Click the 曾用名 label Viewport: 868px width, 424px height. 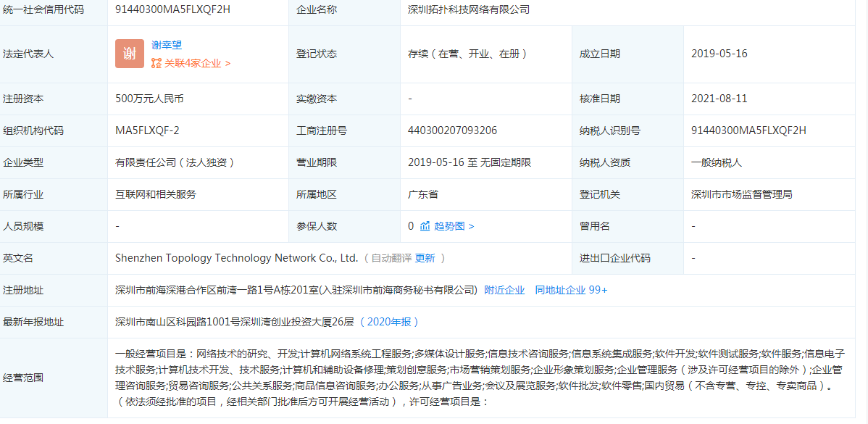click(x=594, y=226)
